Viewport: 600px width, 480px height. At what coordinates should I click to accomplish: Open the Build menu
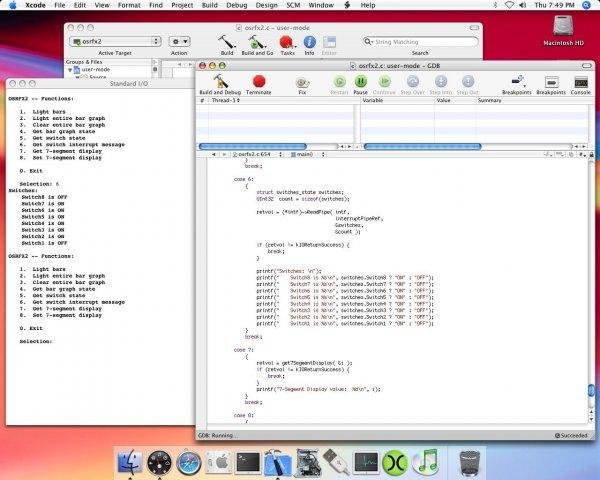pyautogui.click(x=209, y=5)
